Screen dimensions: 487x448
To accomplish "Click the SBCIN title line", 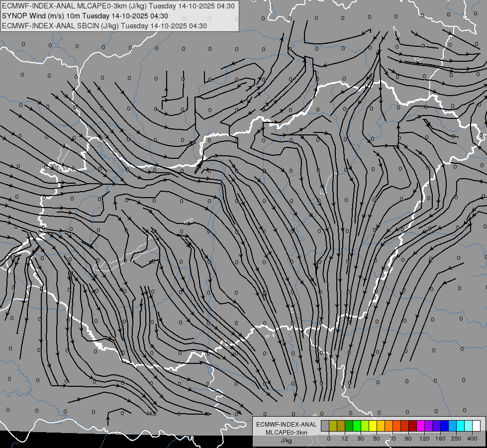I will tap(104, 26).
